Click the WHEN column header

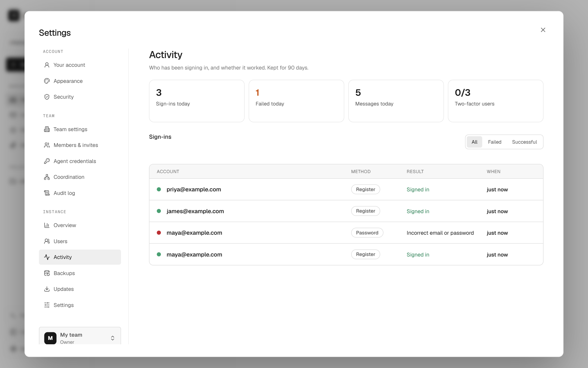(494, 171)
